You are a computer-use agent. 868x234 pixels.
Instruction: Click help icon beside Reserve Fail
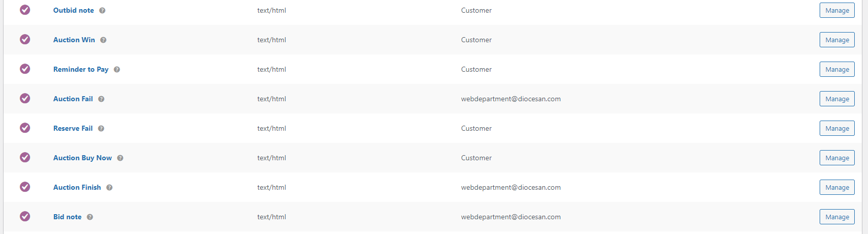[101, 129]
